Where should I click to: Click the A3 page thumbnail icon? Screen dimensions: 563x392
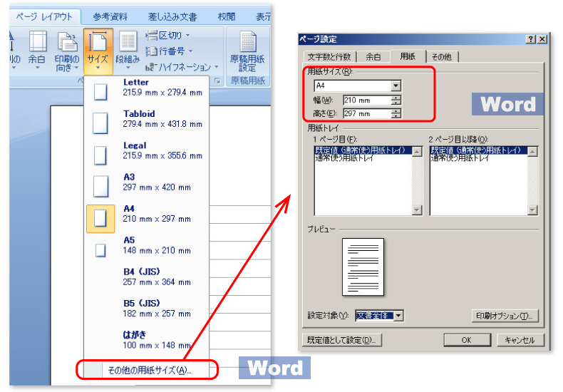point(100,186)
